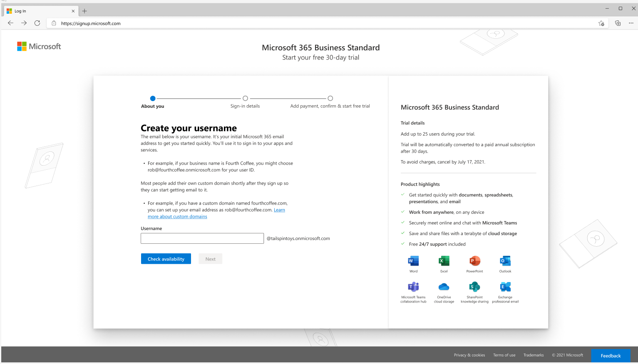Open Learn more about custom domains link
The height and width of the screenshot is (364, 638).
pyautogui.click(x=177, y=216)
